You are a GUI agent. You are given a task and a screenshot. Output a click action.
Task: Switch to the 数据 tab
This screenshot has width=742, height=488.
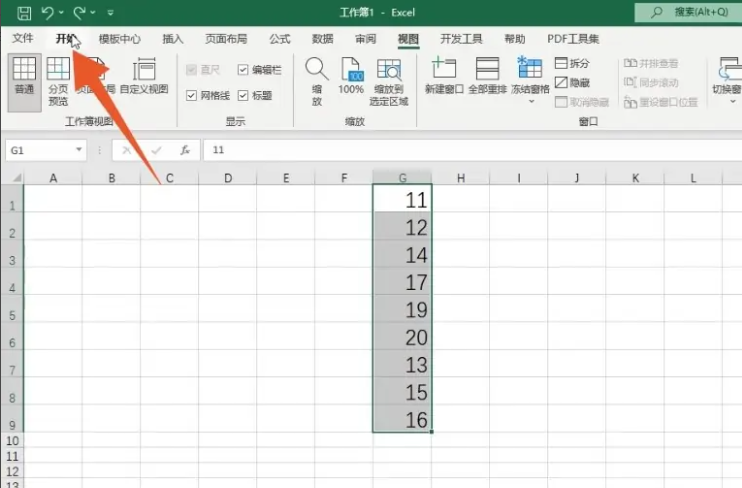[323, 39]
